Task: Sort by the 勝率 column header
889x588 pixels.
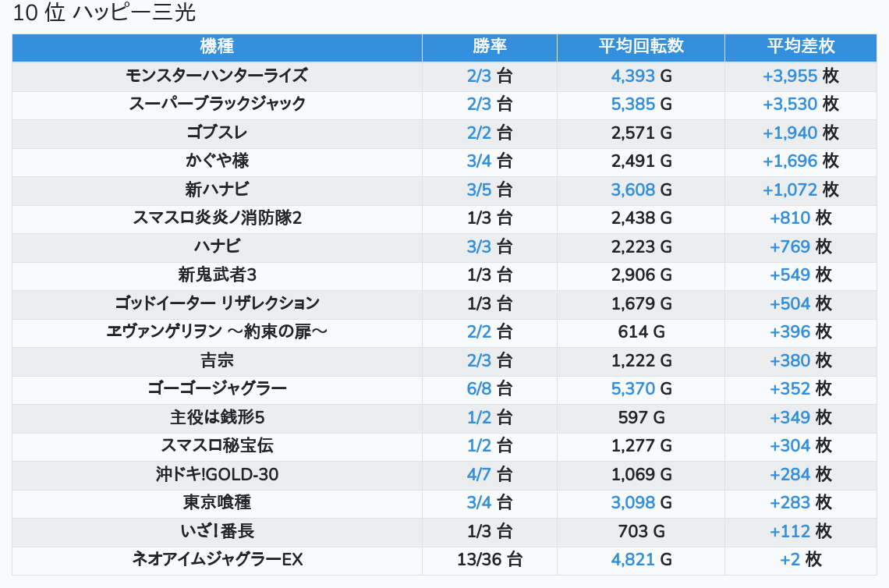Action: (490, 46)
